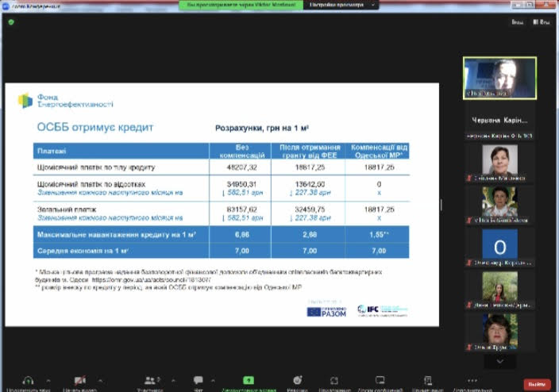Click the green screen-sharing notification banner

237,5
